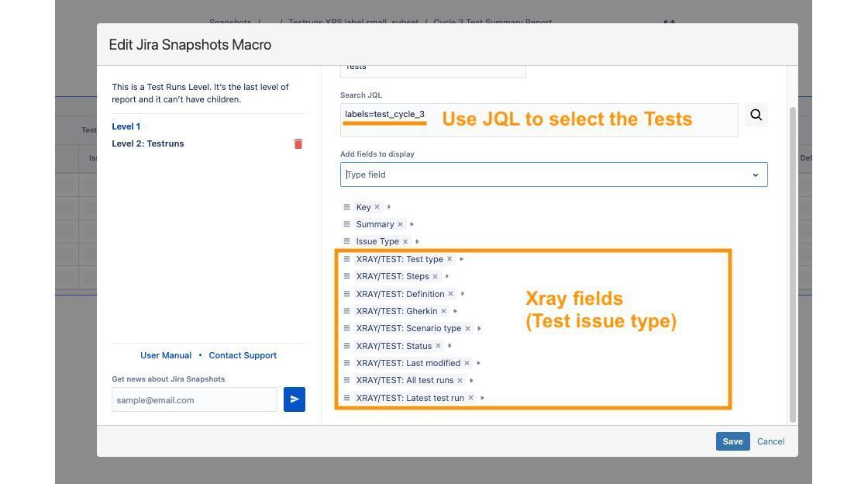Expand options arrow for XRAY/TEST: Latest test run
This screenshot has width=868, height=484.
pos(482,398)
